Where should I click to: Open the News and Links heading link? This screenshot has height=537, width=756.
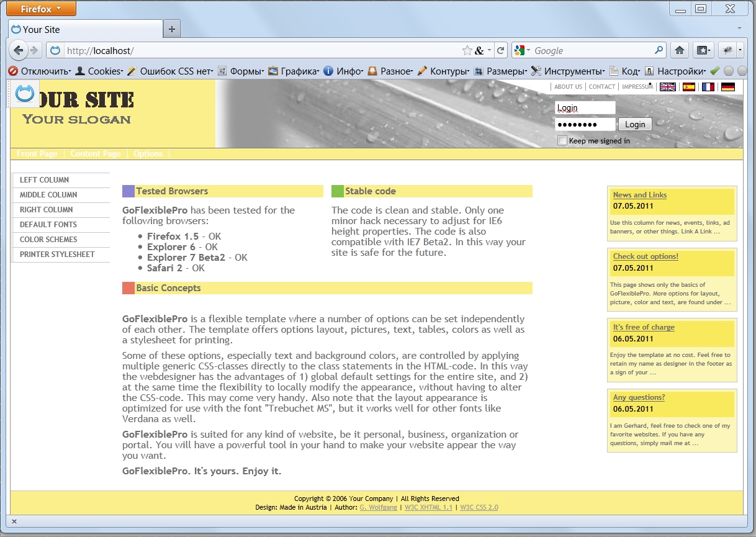click(640, 195)
